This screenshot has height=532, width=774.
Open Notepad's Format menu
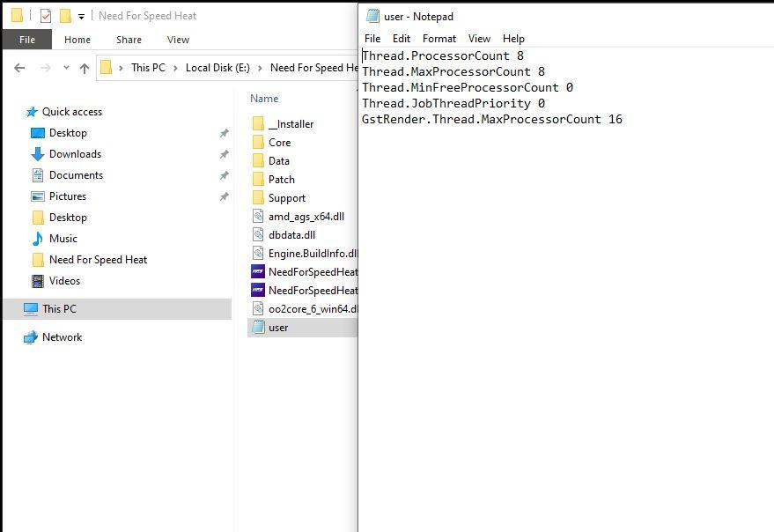click(439, 39)
